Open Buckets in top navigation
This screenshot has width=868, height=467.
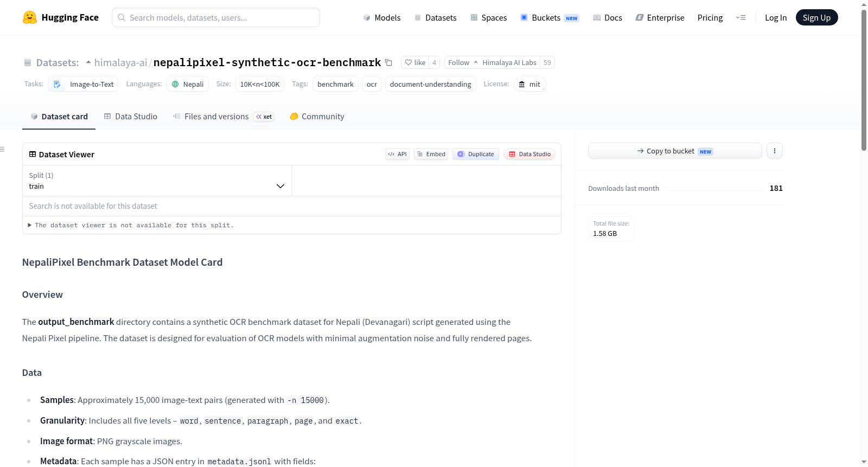pos(550,17)
